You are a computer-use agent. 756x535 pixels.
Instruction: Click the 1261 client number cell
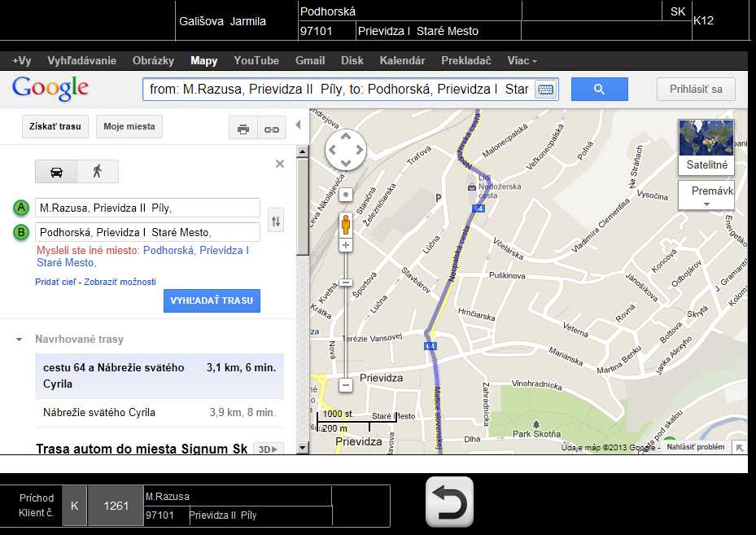116,506
